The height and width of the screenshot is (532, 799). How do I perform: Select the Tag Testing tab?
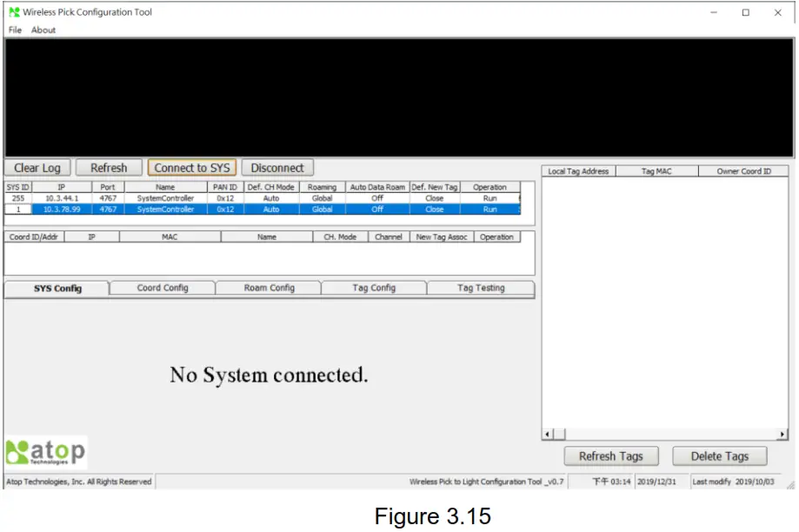coord(481,288)
